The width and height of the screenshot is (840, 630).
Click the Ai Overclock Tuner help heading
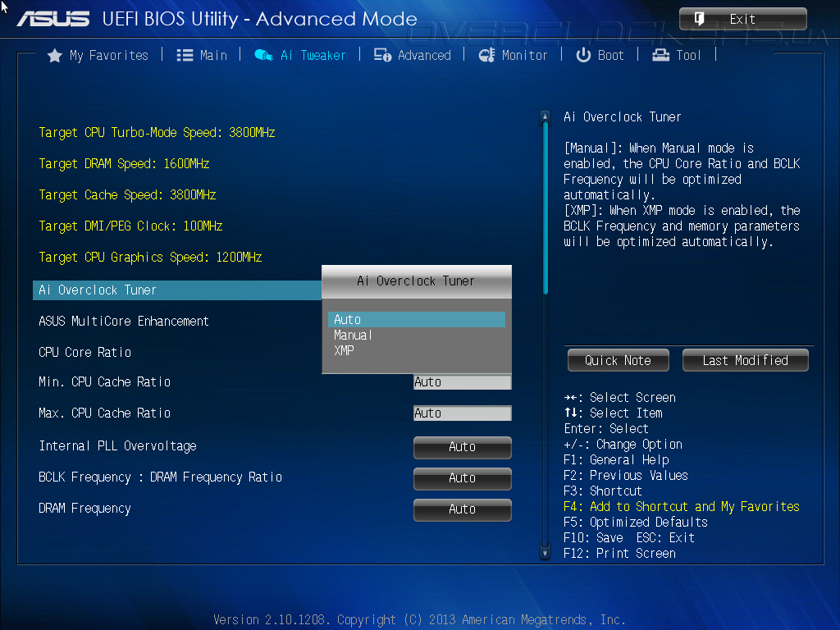pyautogui.click(x=623, y=117)
